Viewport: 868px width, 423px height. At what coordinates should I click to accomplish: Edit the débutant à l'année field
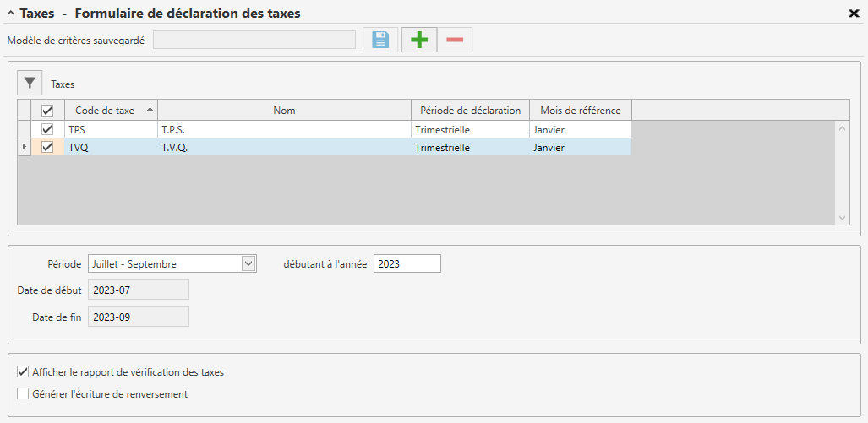coord(407,263)
